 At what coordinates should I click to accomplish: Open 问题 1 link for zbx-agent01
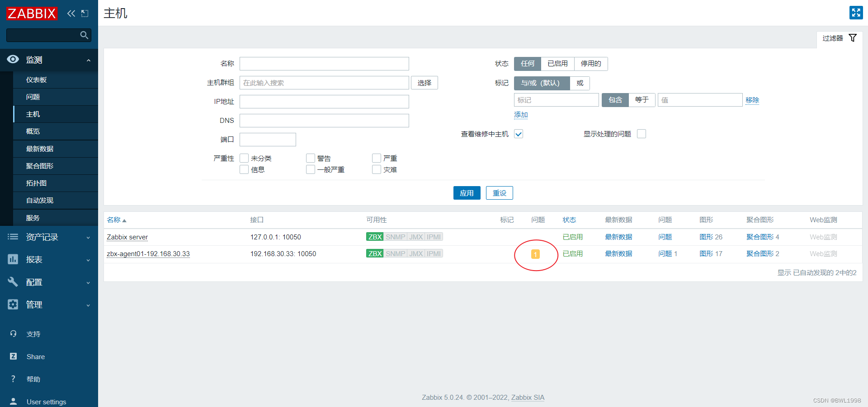click(668, 254)
